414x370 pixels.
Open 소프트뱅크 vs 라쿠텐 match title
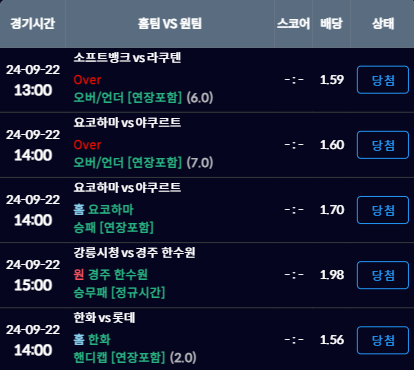[127, 57]
